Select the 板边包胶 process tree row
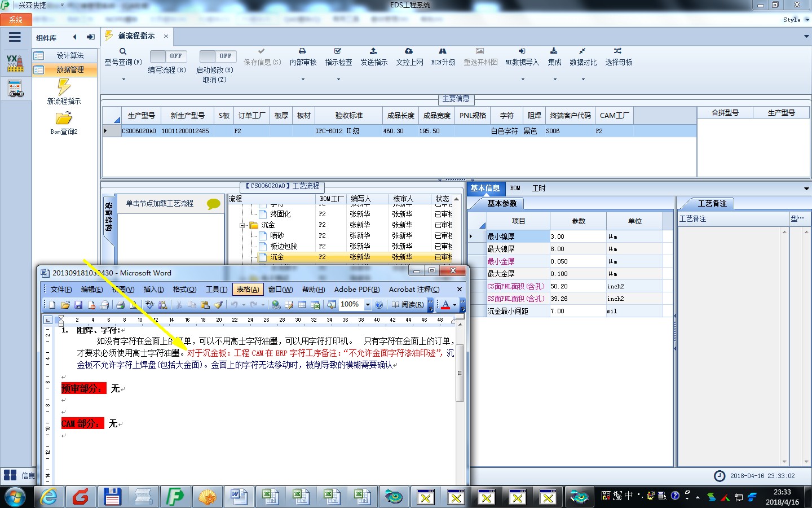The width and height of the screenshot is (812, 508). 284,247
